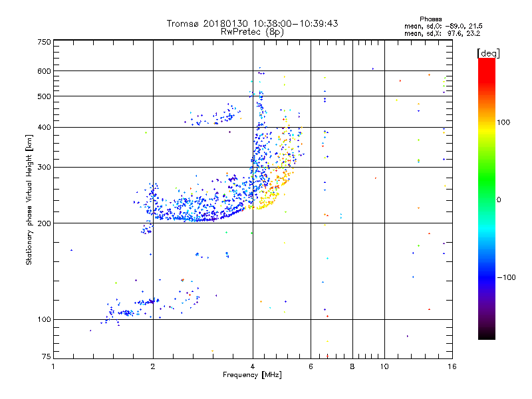Click the colorbar label '-100'
Image resolution: width=532 pixels, height=399 pixels.
(506, 277)
